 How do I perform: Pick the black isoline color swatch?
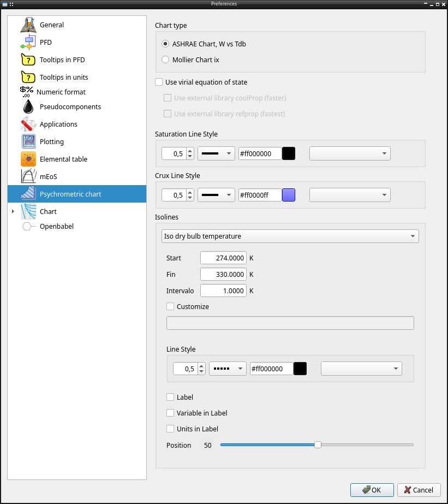[300, 369]
